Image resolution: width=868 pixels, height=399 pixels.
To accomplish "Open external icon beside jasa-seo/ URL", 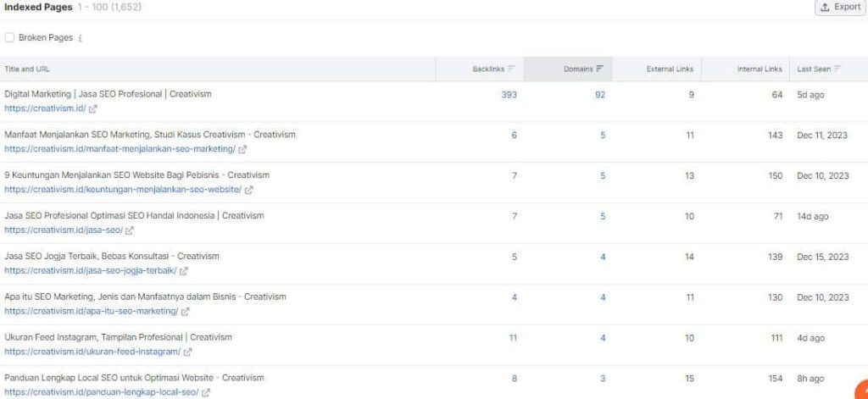I will [x=130, y=230].
